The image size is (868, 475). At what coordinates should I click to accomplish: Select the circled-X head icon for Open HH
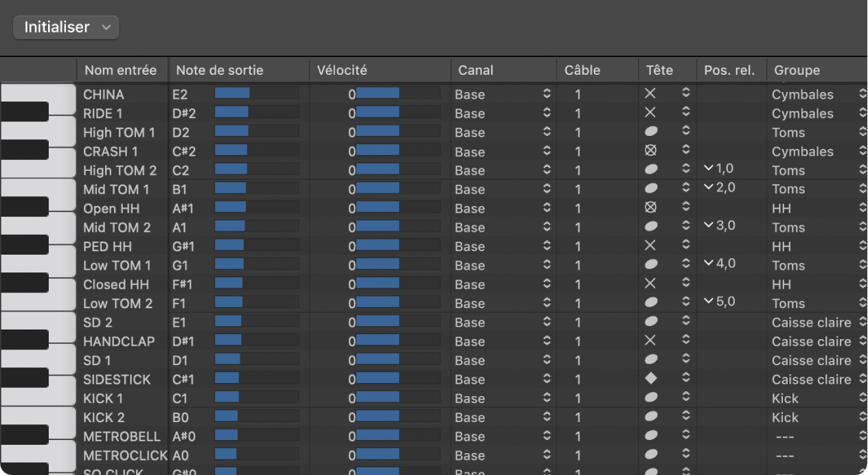650,208
